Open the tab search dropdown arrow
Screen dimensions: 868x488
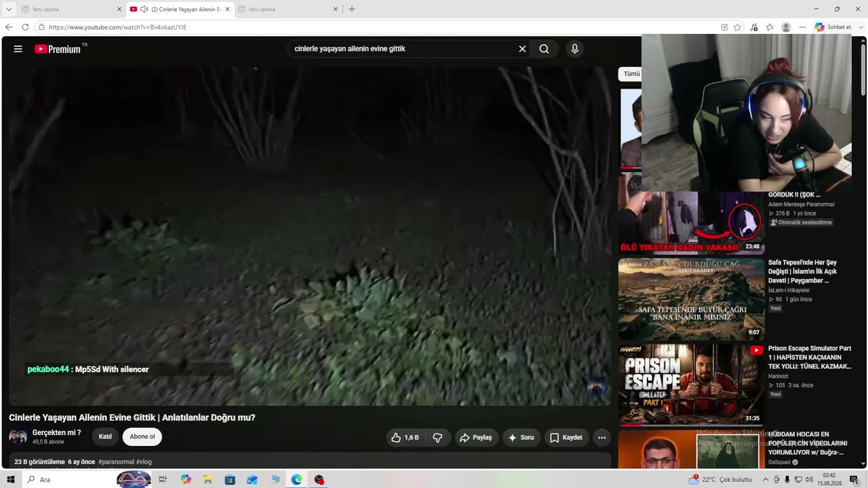pyautogui.click(x=9, y=9)
